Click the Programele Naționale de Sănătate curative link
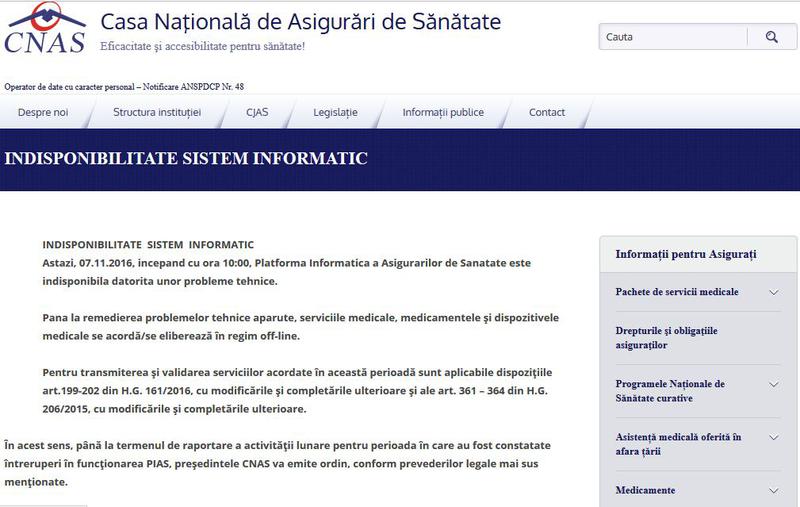The image size is (800, 507). click(x=670, y=391)
